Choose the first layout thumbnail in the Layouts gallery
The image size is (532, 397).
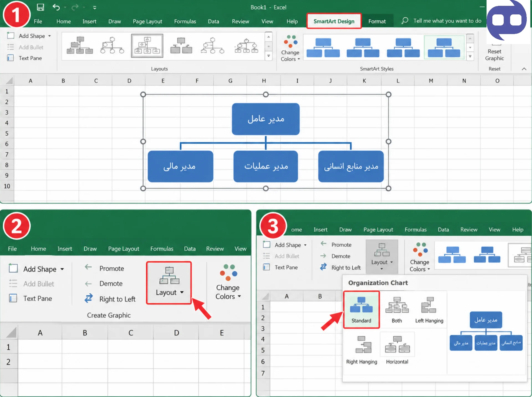click(x=80, y=45)
